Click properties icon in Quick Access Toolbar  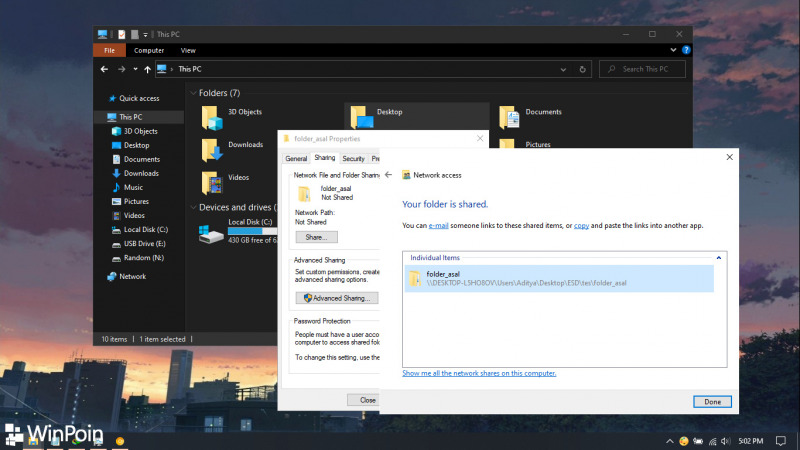point(121,35)
